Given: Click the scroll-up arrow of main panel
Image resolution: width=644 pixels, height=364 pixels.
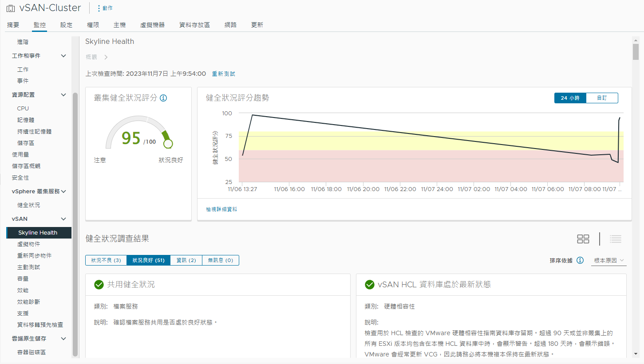Looking at the screenshot, I should (x=636, y=40).
